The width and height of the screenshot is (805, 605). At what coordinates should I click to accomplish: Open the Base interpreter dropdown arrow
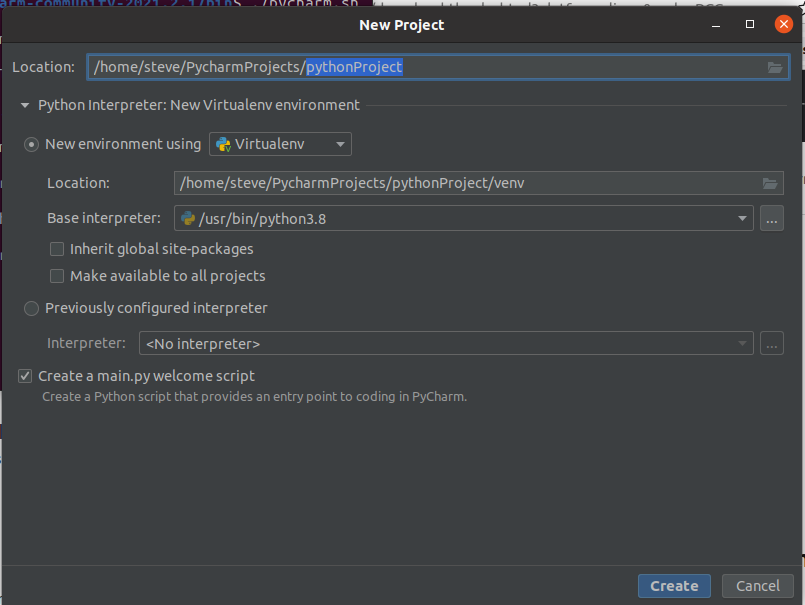(742, 218)
